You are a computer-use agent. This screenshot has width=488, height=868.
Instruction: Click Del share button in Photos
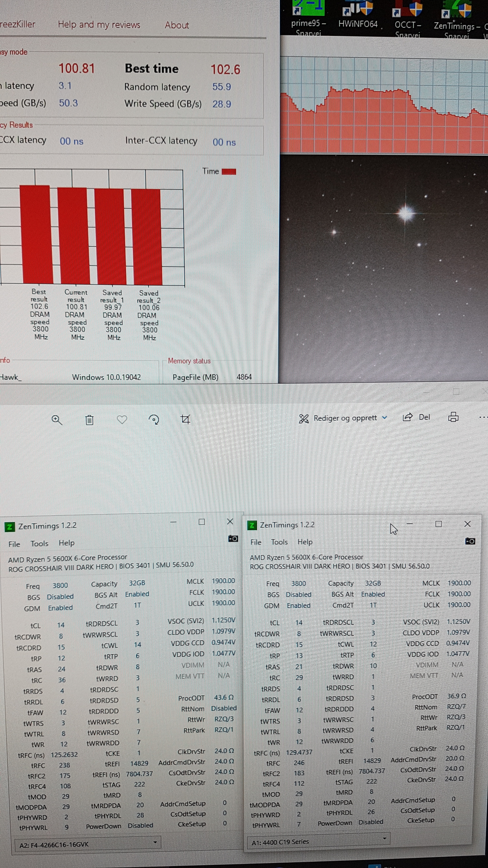click(416, 417)
